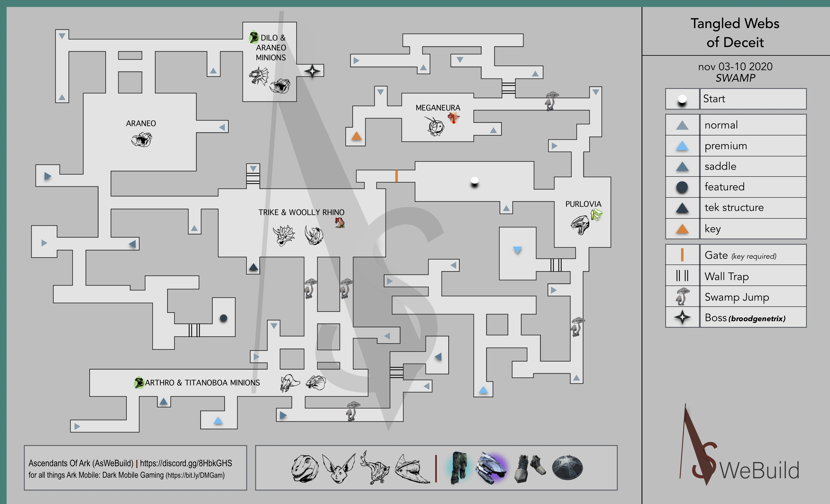Click the Boss star icon on the map
This screenshot has width=830, height=504.
[312, 71]
